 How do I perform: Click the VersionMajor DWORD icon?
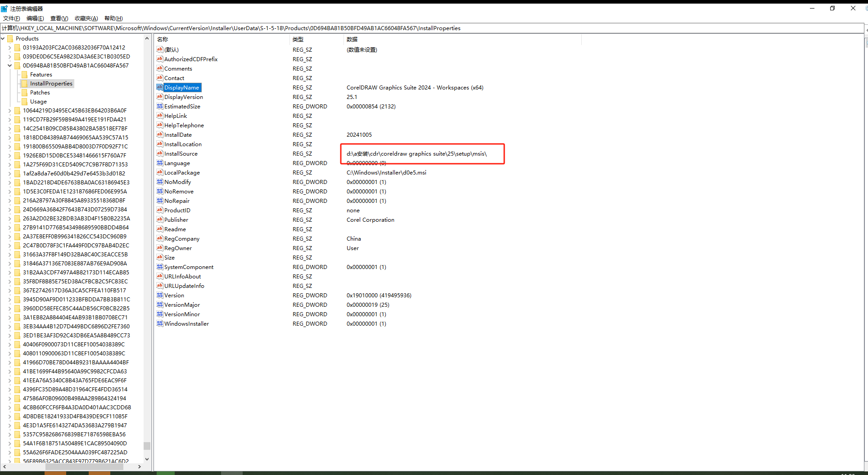point(159,305)
